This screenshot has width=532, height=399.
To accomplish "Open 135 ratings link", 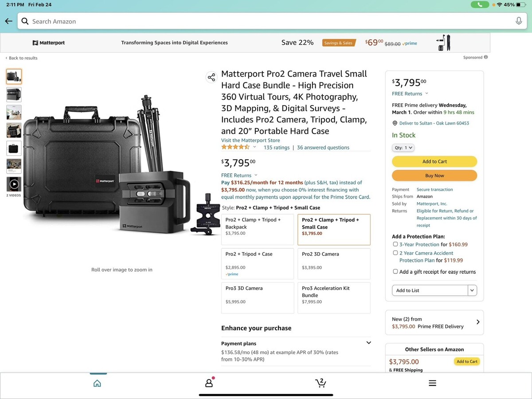I will pos(277,148).
